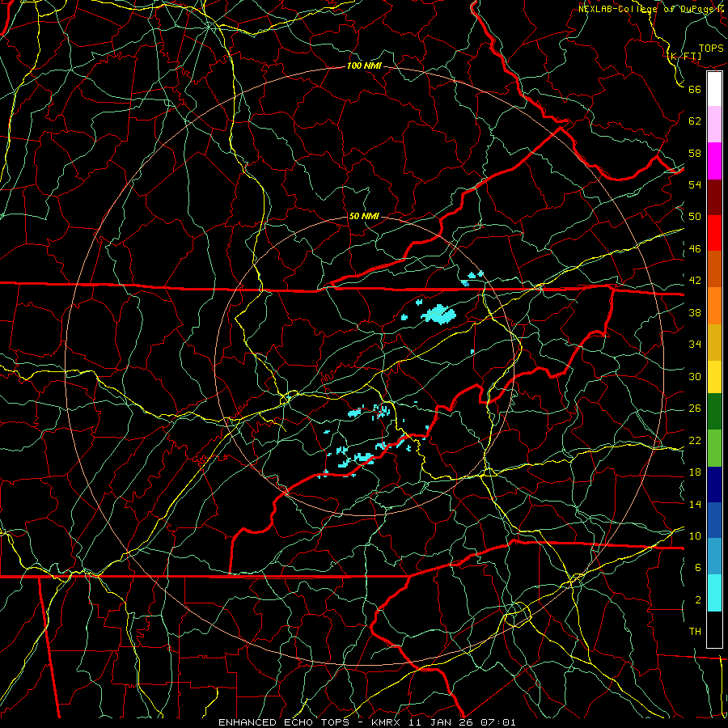Click the white swatch atop the tops legend
The height and width of the screenshot is (728, 728).
714,89
